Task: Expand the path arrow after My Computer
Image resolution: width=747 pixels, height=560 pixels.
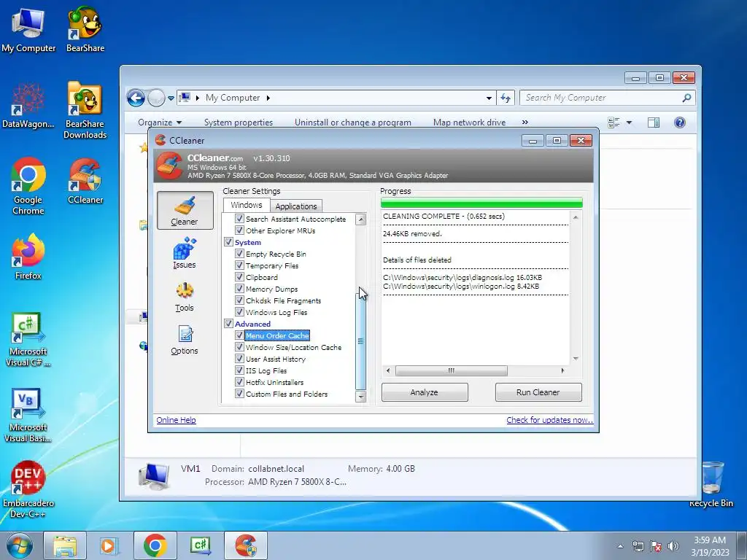Action: [268, 98]
